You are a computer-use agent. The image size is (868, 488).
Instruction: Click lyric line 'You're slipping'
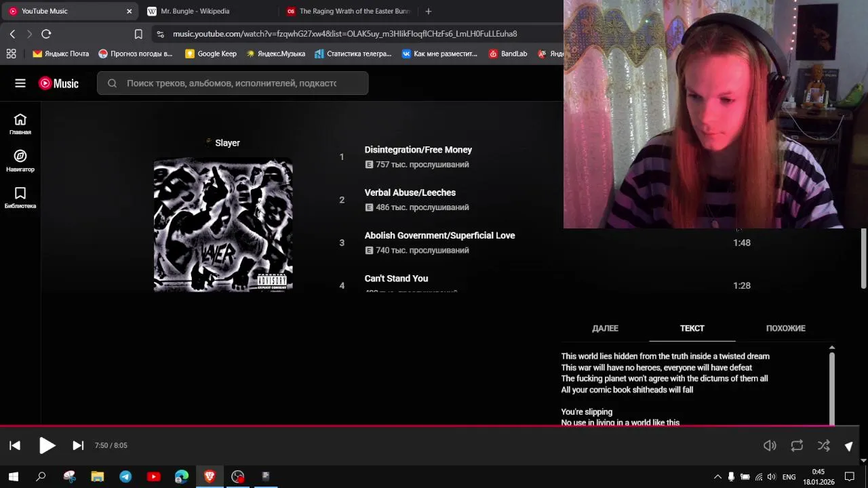tap(587, 412)
